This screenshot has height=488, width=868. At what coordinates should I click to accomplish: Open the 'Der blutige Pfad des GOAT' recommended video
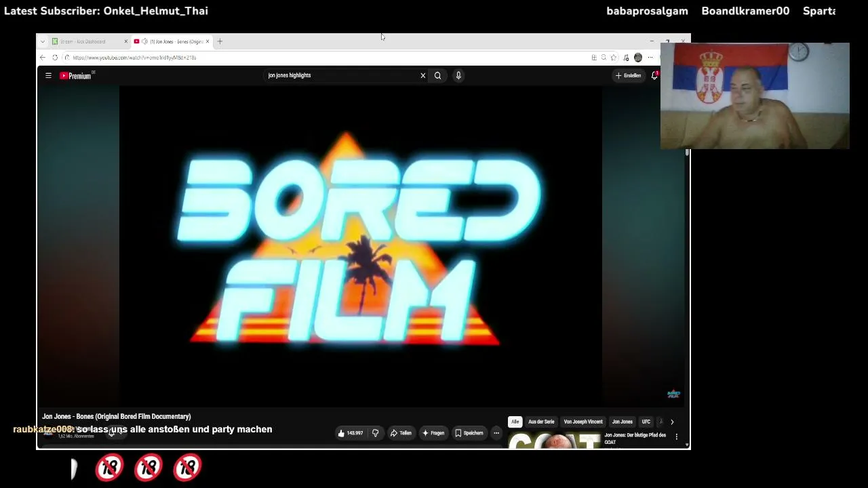point(635,439)
